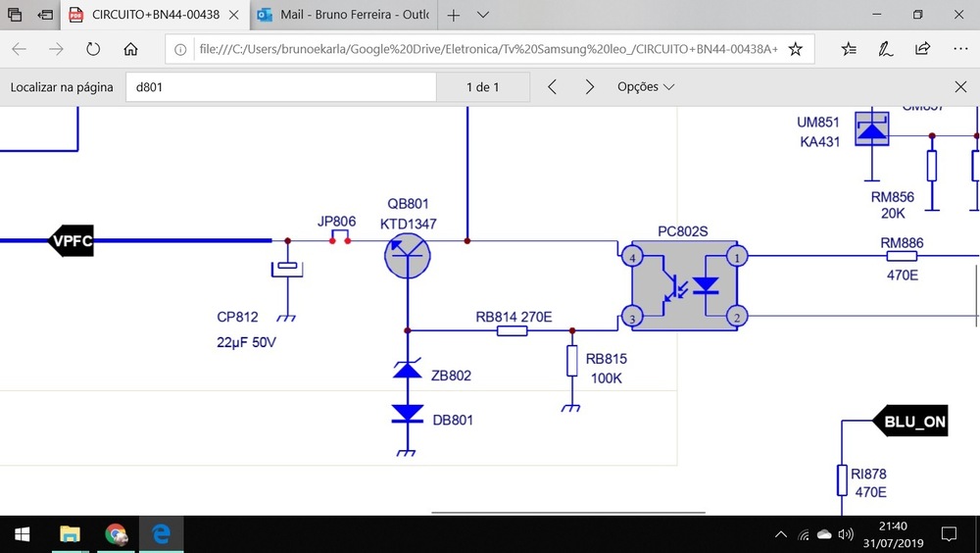The width and height of the screenshot is (980, 553).
Task: Show tabs you've set aside
Action: coord(15,16)
